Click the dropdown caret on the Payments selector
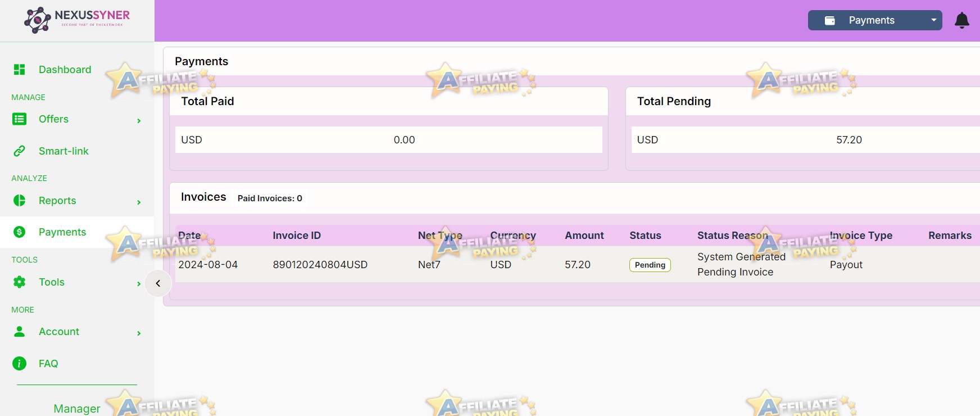This screenshot has height=416, width=980. coord(933,20)
